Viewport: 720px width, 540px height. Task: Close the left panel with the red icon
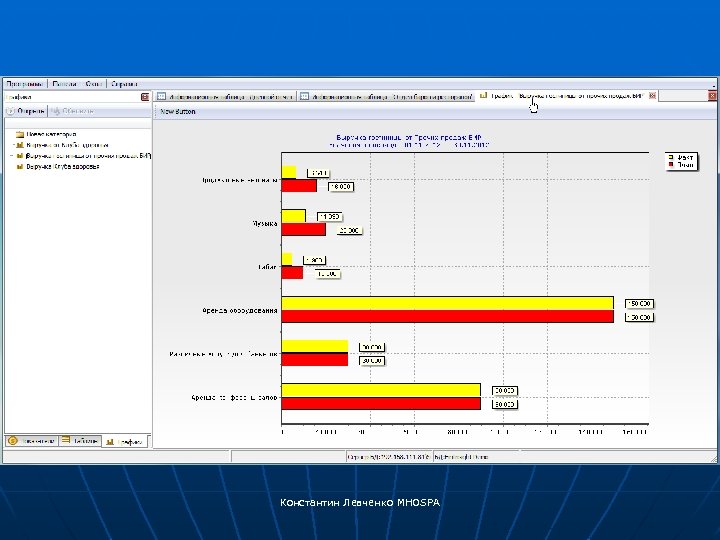(x=145, y=97)
